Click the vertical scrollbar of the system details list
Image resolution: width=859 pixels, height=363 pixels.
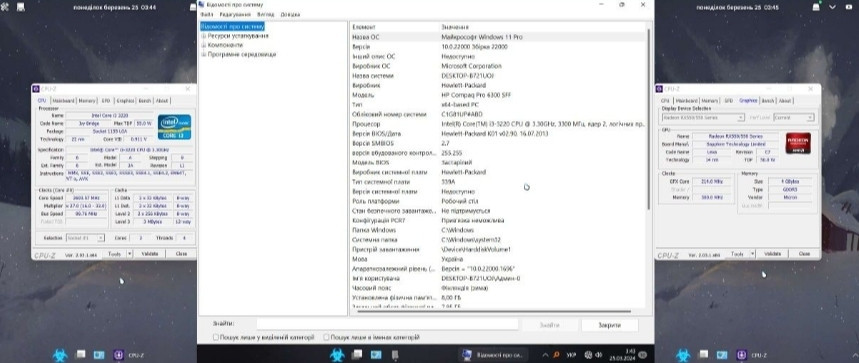[649, 118]
